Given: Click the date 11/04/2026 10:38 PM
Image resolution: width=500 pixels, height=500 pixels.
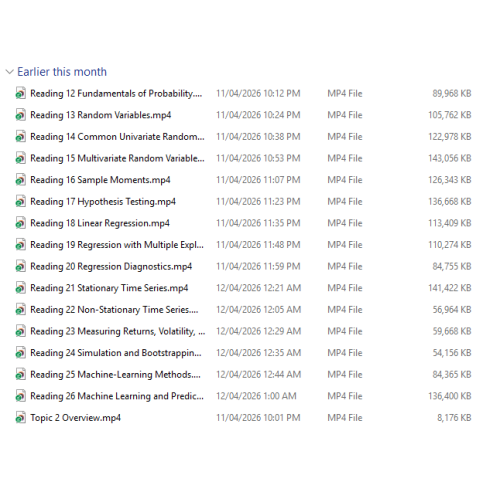Looking at the screenshot, I should coord(258,137).
